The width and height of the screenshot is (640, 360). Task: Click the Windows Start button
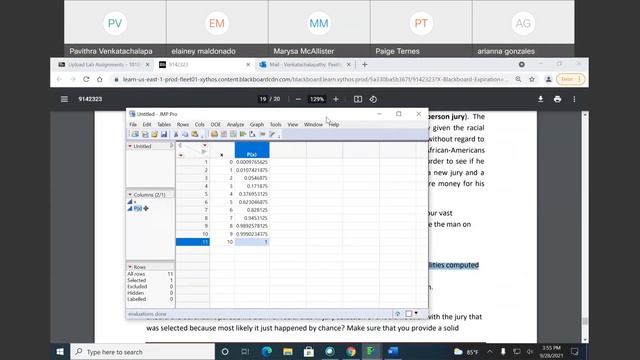pyautogui.click(x=60, y=351)
